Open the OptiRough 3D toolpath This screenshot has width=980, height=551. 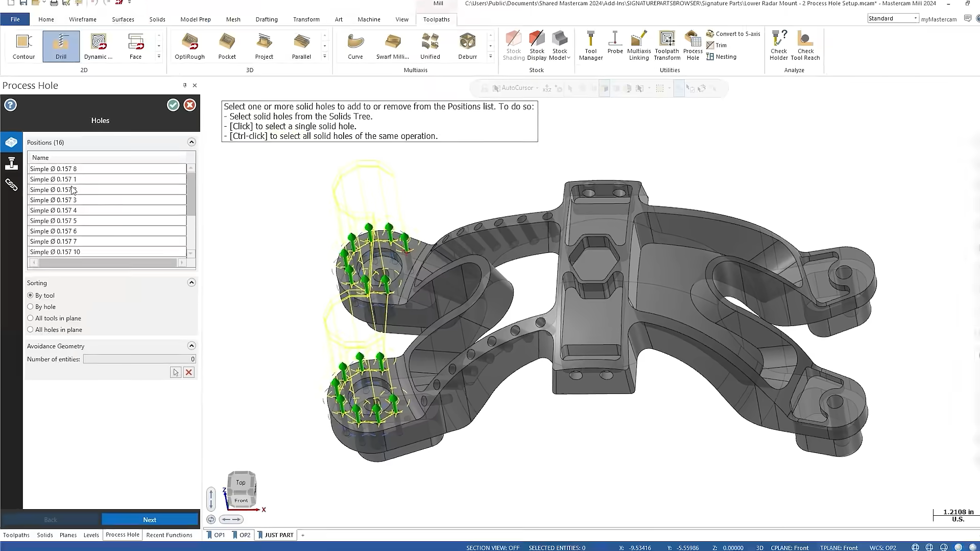tap(189, 46)
